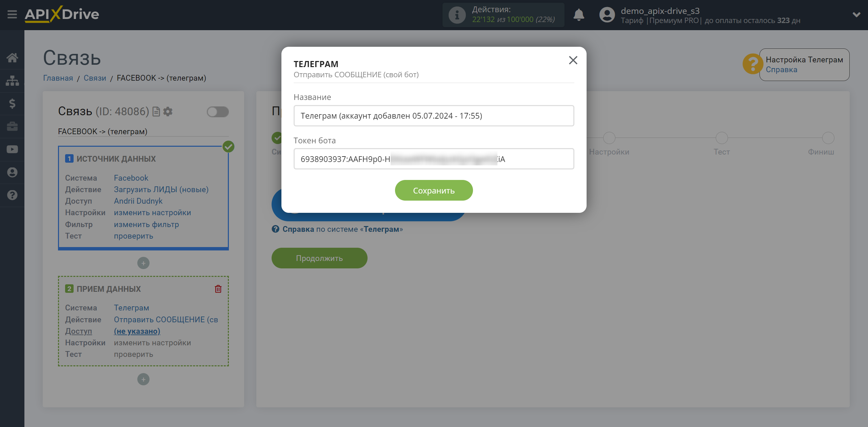
Task: Click изменить фильтр link
Action: pos(146,224)
